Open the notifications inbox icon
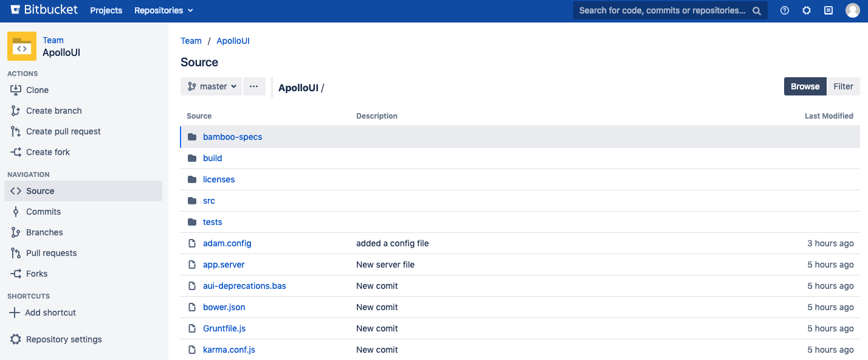The height and width of the screenshot is (360, 868). pyautogui.click(x=828, y=10)
